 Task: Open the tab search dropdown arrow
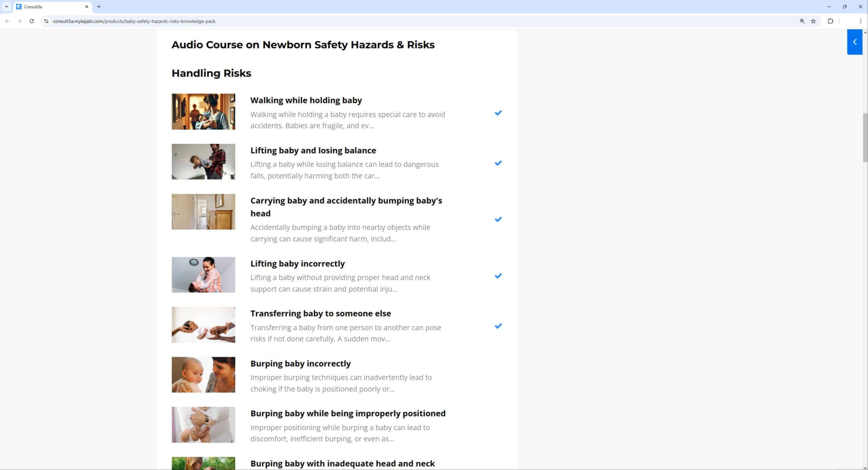(6, 6)
